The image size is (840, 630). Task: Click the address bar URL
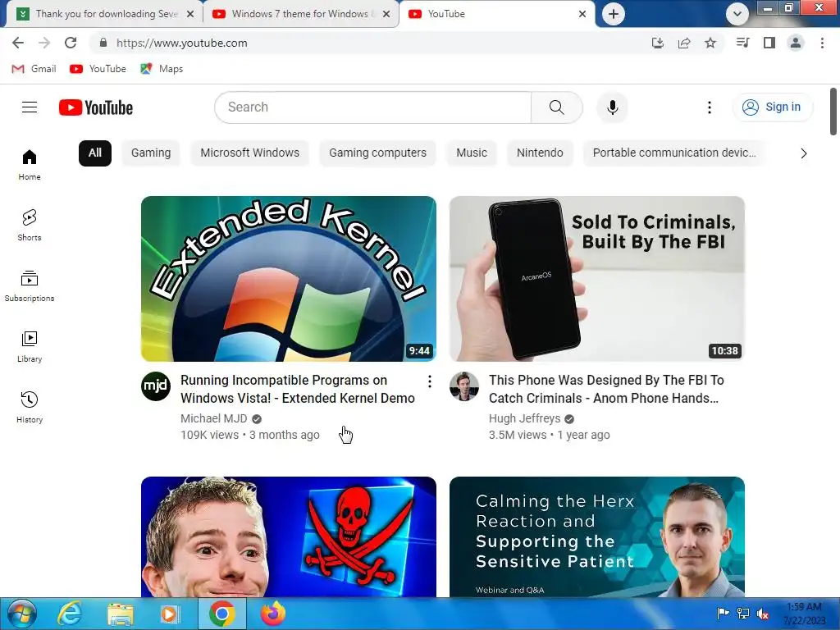(181, 43)
